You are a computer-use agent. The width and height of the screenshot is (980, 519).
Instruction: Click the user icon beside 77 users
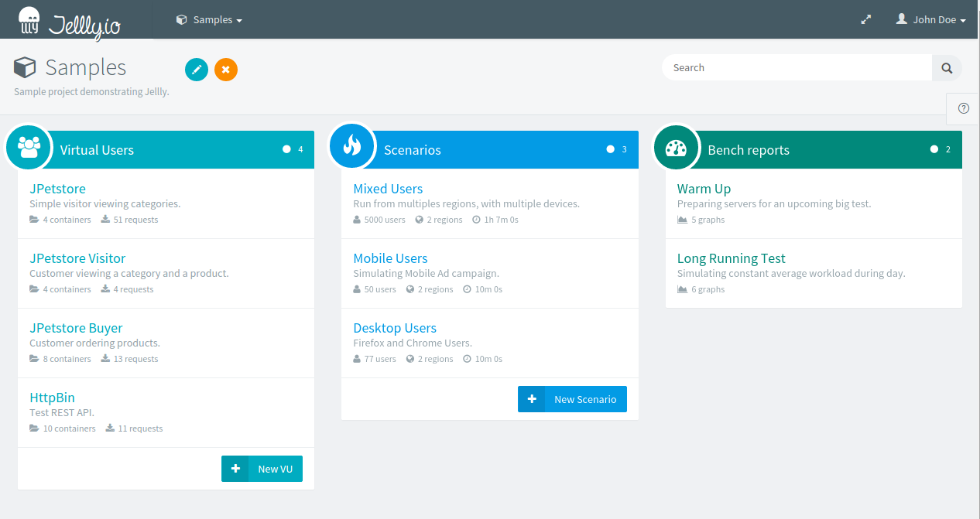tap(357, 359)
